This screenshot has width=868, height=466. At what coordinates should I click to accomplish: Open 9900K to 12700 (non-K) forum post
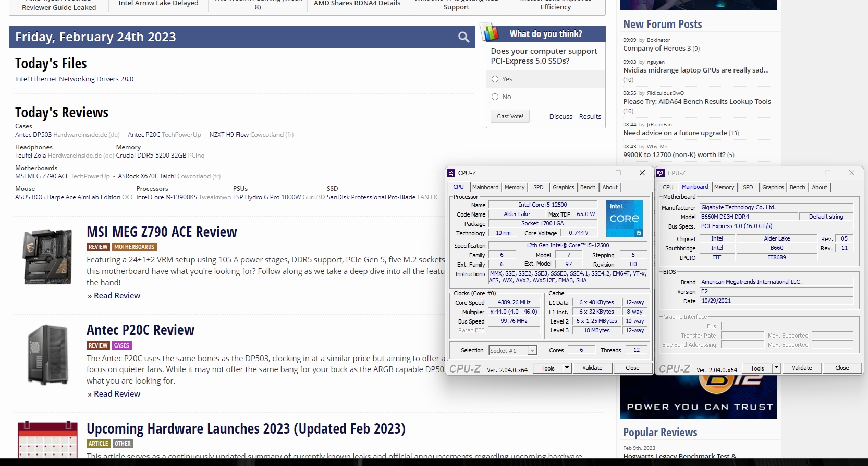click(674, 155)
